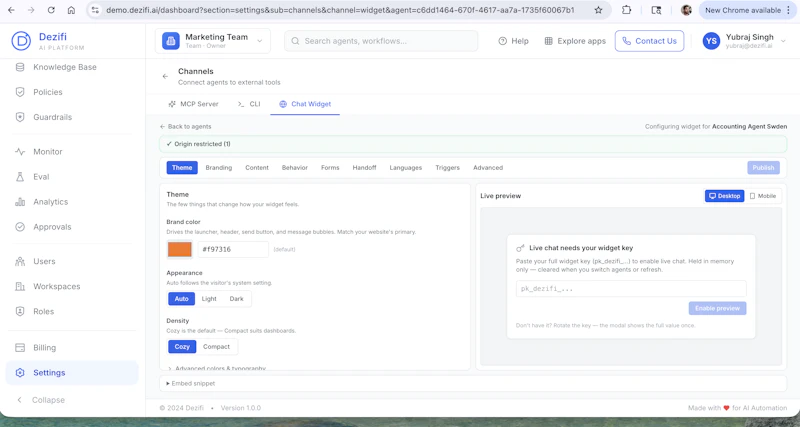
Task: Open browser extensions puzzle icon
Action: (627, 10)
